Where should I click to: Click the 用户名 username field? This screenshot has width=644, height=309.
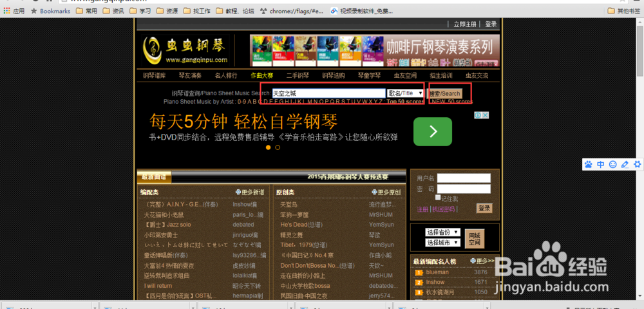click(x=464, y=178)
